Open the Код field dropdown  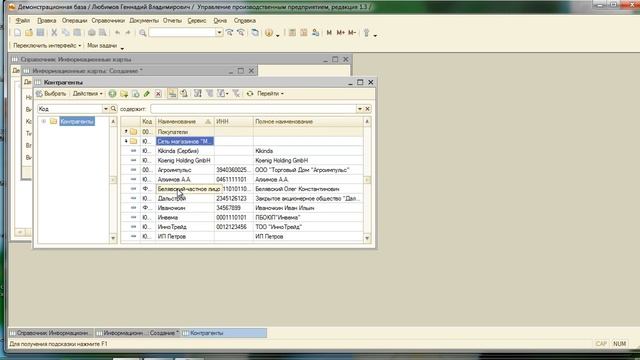(106, 109)
